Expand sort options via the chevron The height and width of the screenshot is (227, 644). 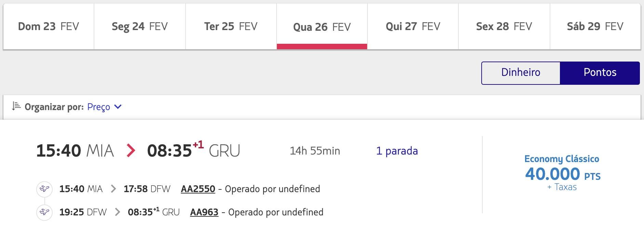pyautogui.click(x=118, y=107)
